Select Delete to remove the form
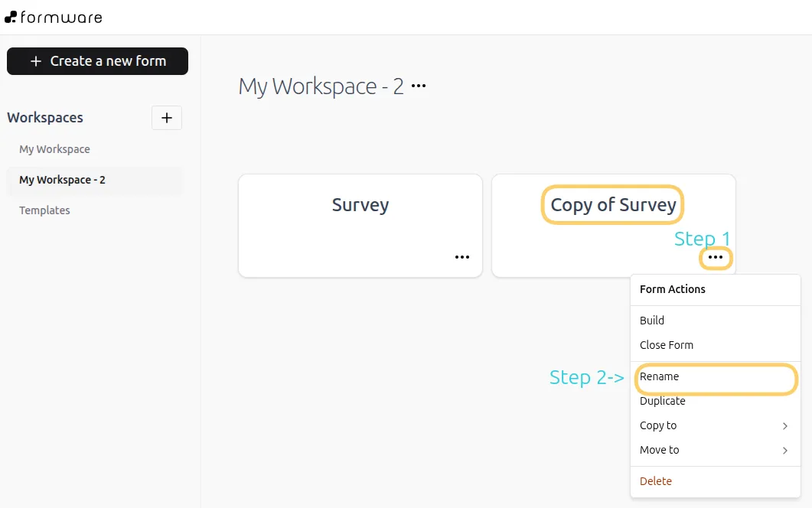812x508 pixels. 655,481
